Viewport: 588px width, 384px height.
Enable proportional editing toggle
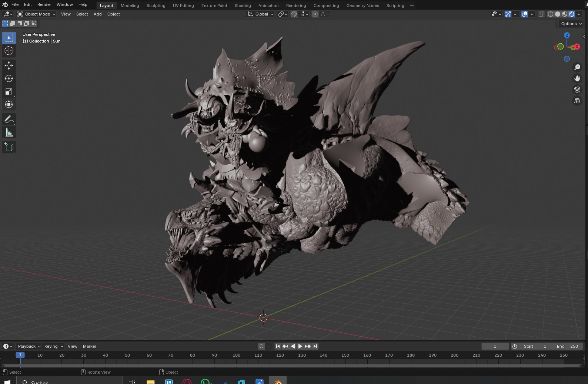tap(315, 14)
